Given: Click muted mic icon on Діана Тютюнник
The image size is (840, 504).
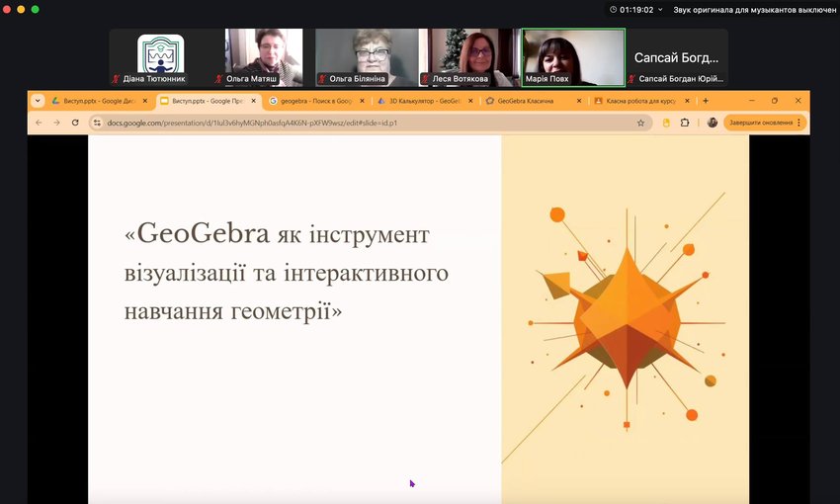Looking at the screenshot, I should click(x=116, y=79).
